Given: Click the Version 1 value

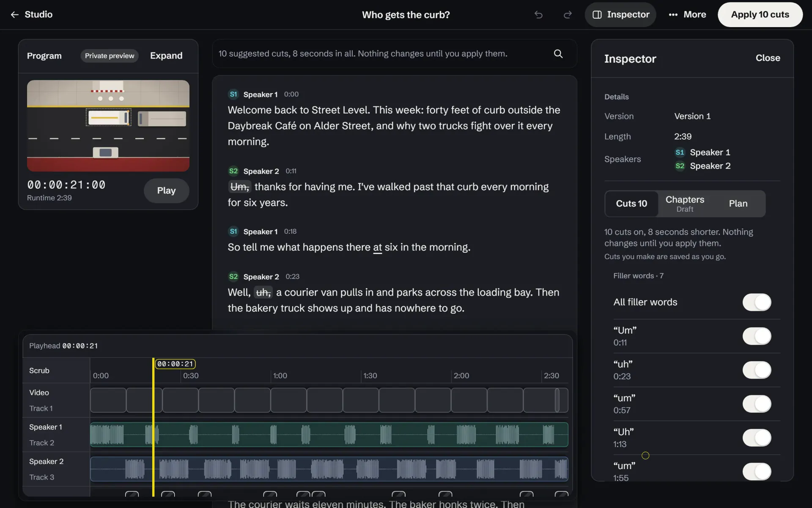Looking at the screenshot, I should click(692, 116).
